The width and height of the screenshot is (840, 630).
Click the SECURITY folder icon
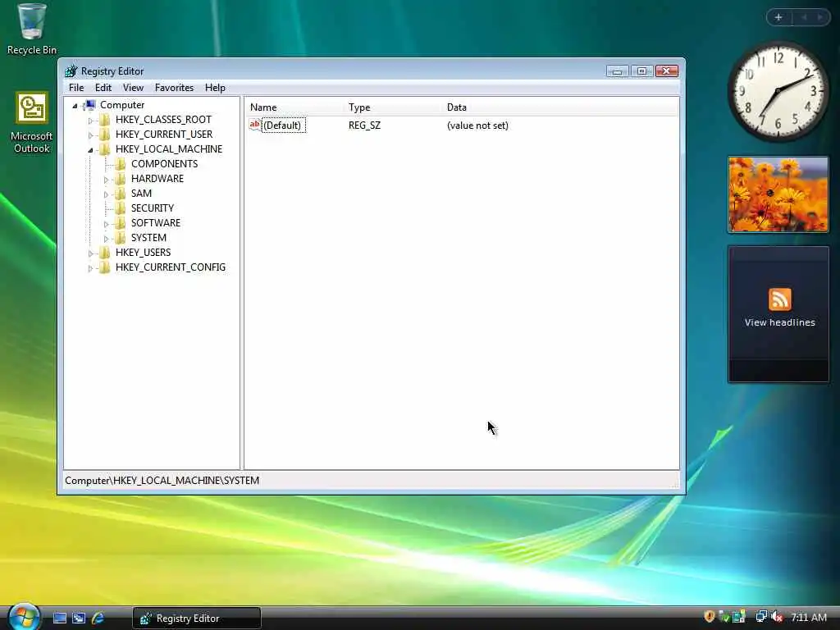pyautogui.click(x=121, y=208)
